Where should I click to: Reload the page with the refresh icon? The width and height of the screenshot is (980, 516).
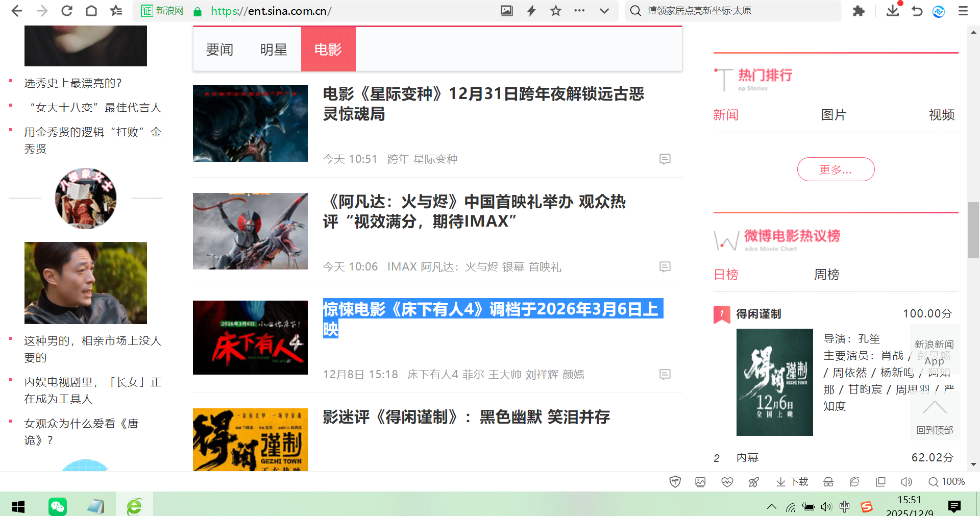[x=66, y=11]
